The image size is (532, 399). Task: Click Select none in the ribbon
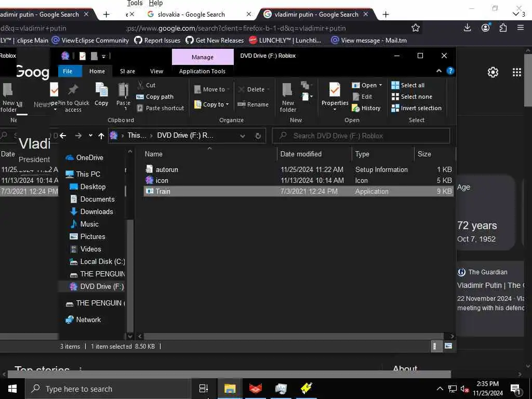pyautogui.click(x=412, y=97)
